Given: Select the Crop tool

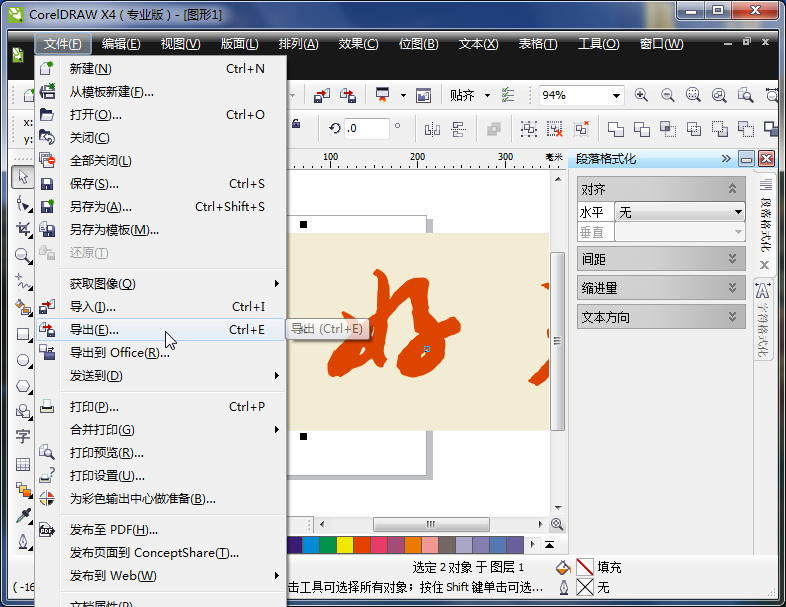Looking at the screenshot, I should point(23,230).
